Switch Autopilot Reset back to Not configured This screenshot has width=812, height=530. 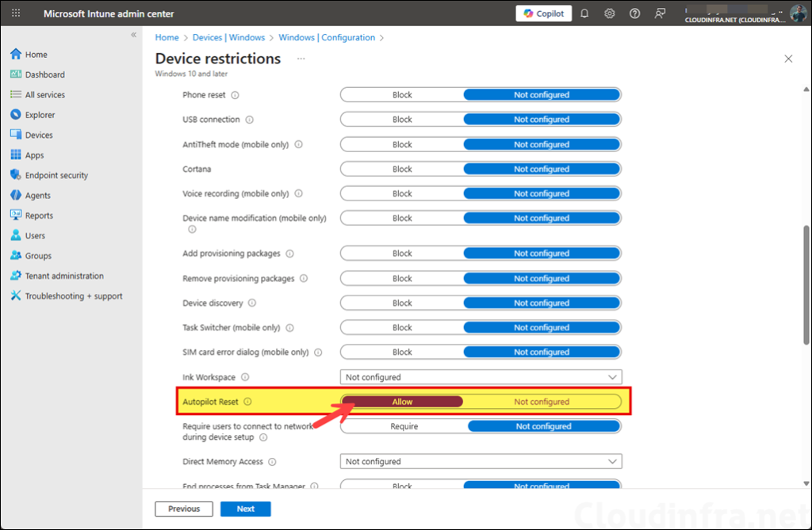pyautogui.click(x=542, y=401)
